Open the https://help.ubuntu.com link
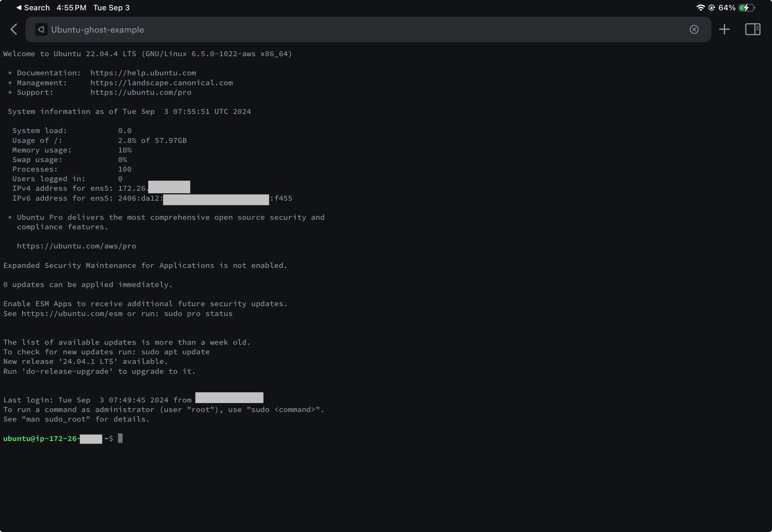 [143, 73]
